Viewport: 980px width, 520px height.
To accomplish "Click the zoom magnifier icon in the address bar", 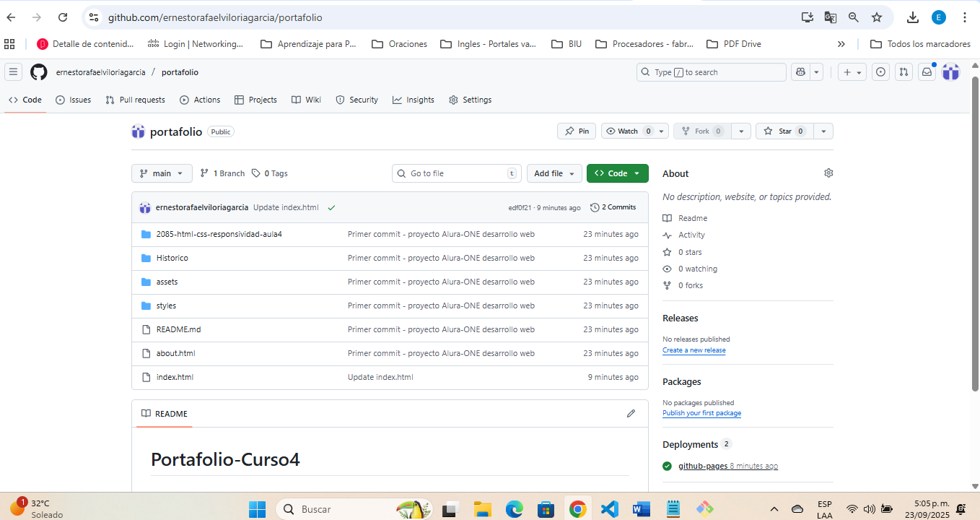I will click(854, 17).
